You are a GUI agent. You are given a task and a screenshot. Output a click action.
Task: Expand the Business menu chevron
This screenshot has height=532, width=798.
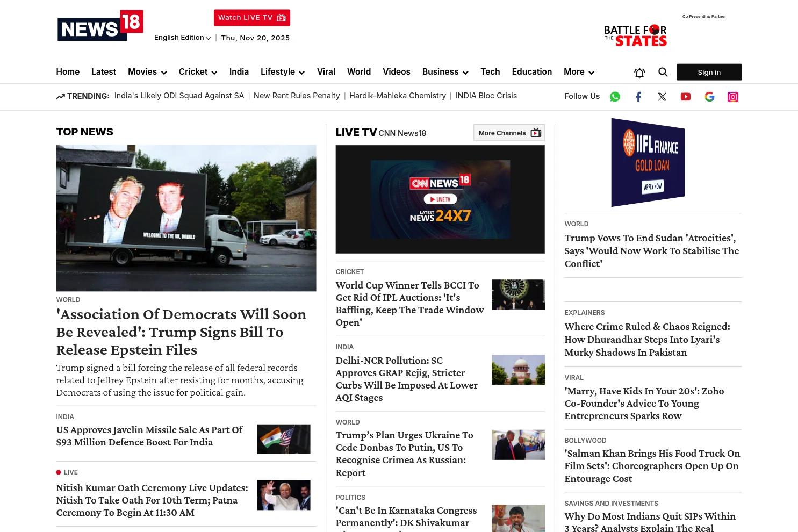465,73
